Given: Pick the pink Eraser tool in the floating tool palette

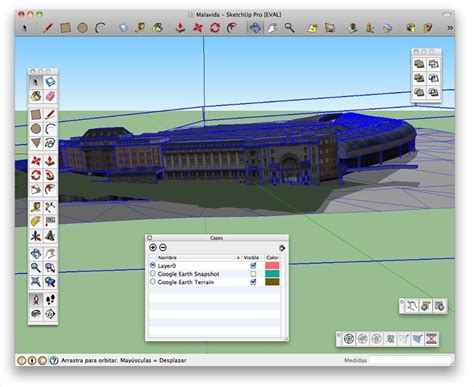Looking at the screenshot, I should [50, 96].
